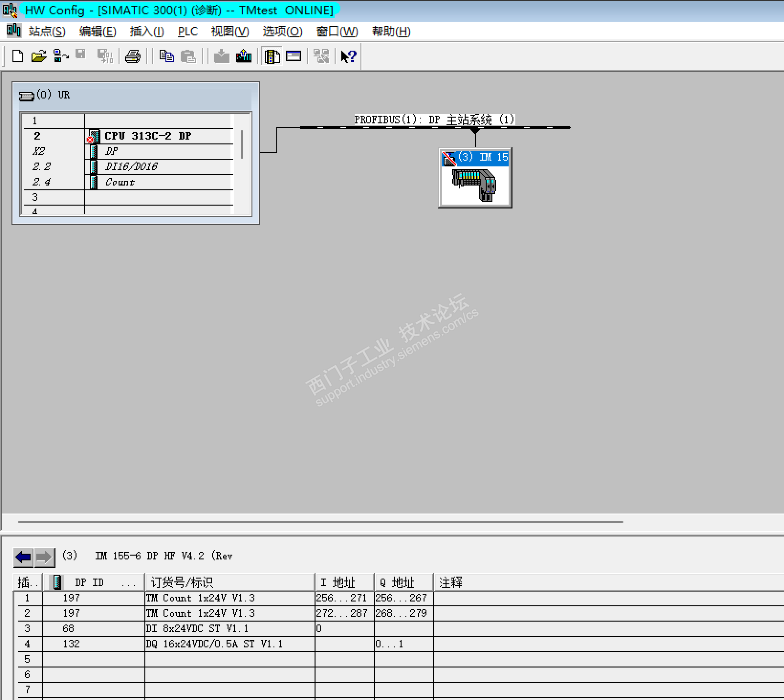
Task: Select the CPU 313C-2 DP row
Action: click(x=129, y=136)
